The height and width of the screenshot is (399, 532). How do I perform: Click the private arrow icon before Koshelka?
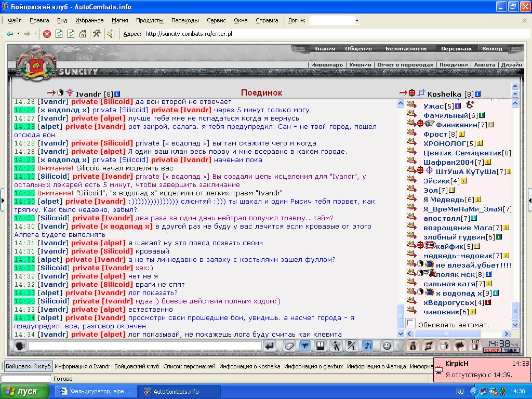coord(403,92)
